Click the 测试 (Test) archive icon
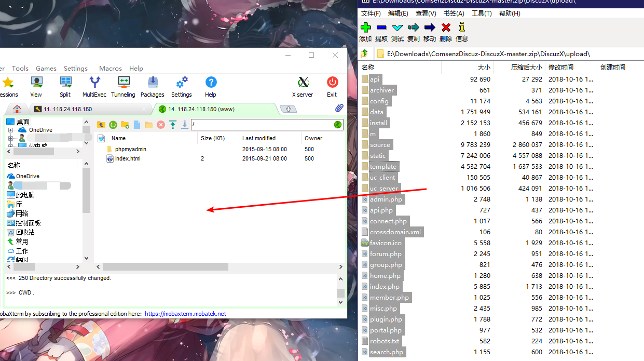Viewport: 644px width, 361px height. click(398, 28)
